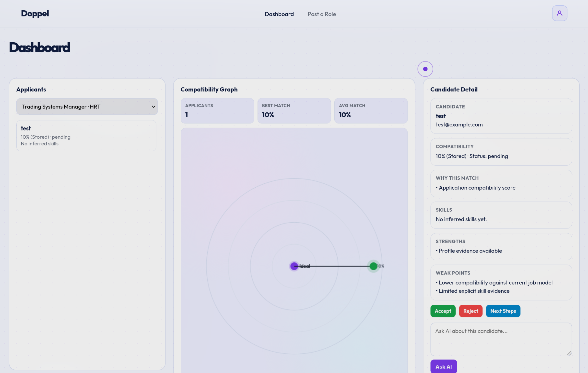Click the purple Ideal center node
Screen dimensions: 588x373
(x=294, y=266)
